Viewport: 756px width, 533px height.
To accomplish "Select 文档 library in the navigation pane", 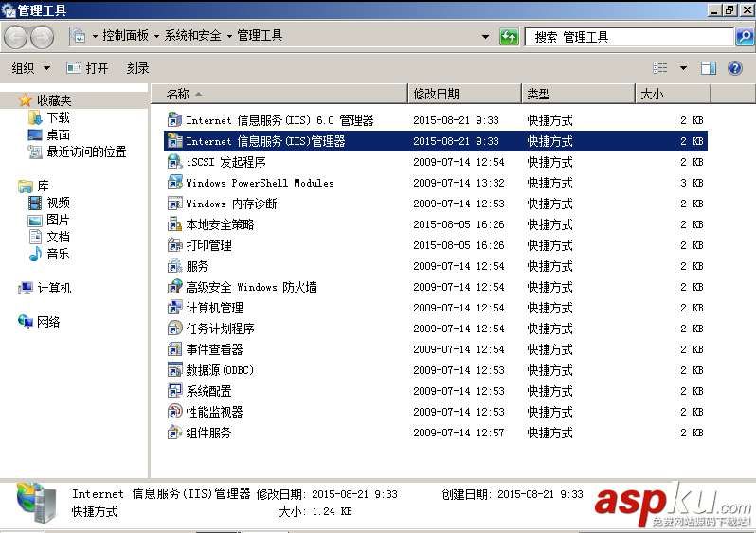I will pyautogui.click(x=59, y=237).
